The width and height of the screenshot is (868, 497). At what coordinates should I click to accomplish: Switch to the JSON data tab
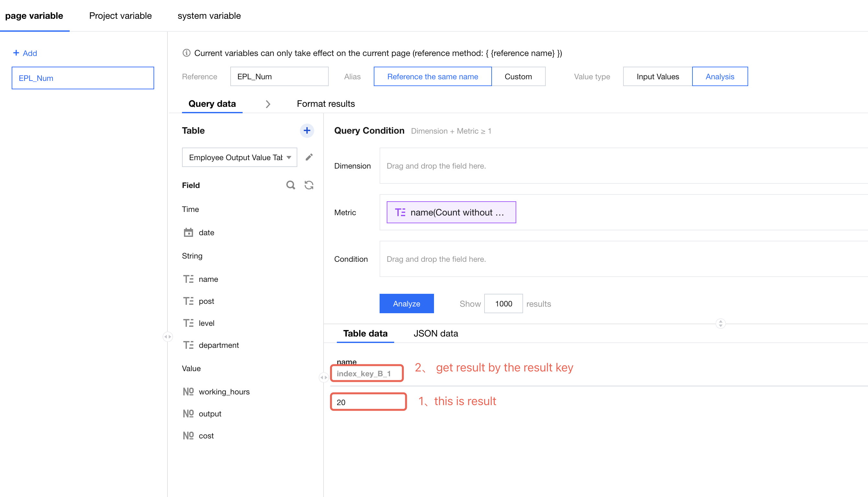coord(435,334)
